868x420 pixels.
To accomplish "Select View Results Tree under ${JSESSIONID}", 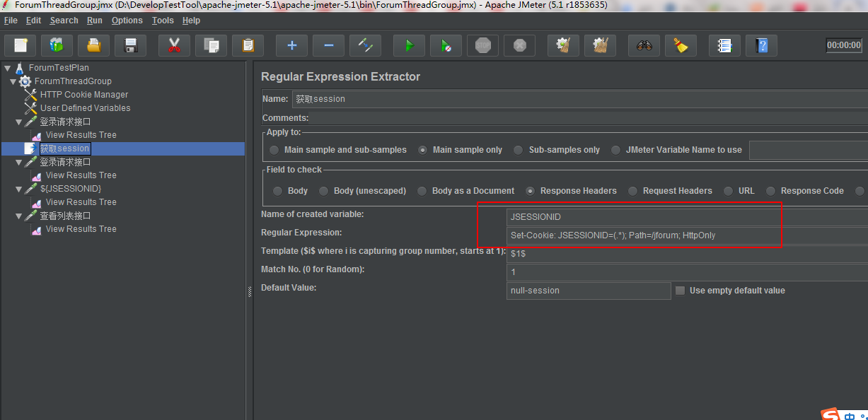I will coord(81,202).
